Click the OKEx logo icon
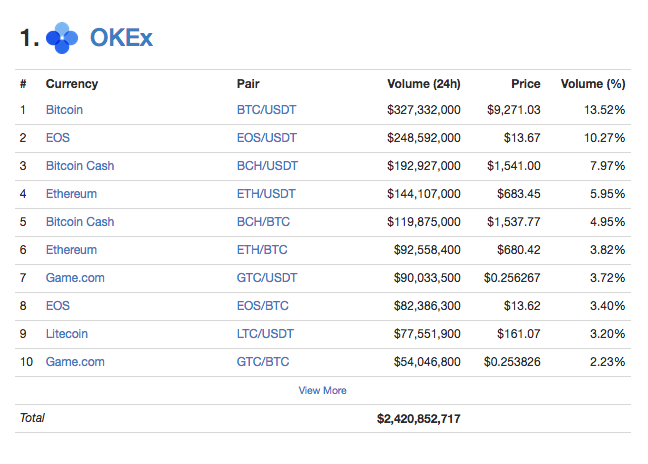648x464 pixels. (x=62, y=38)
